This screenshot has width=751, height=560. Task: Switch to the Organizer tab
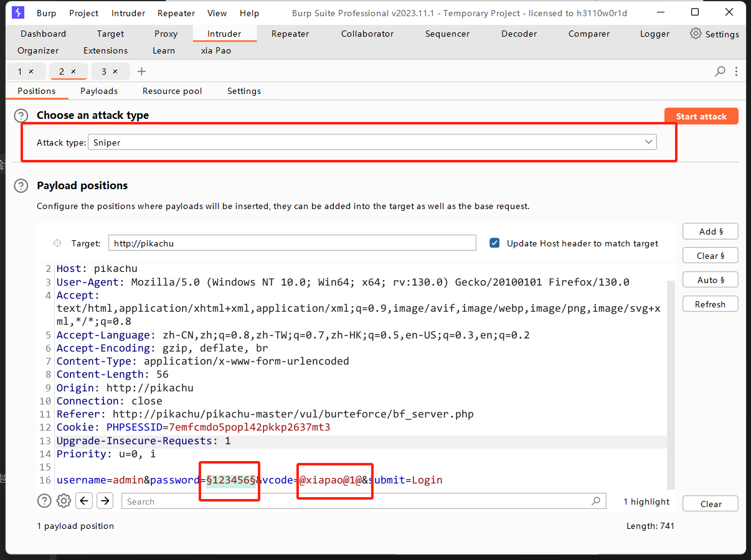(38, 50)
